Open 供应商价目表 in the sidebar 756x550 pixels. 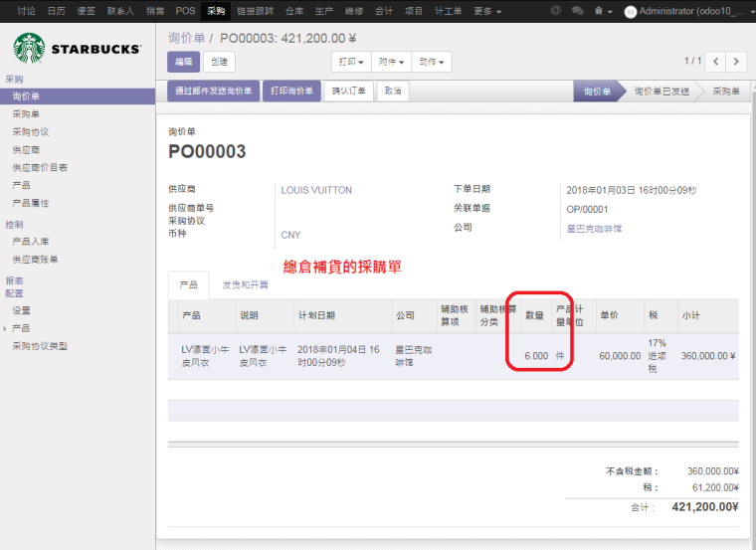(40, 168)
